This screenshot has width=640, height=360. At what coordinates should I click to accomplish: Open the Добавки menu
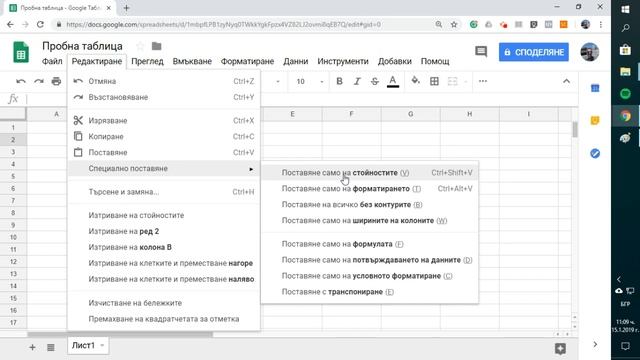click(x=394, y=61)
